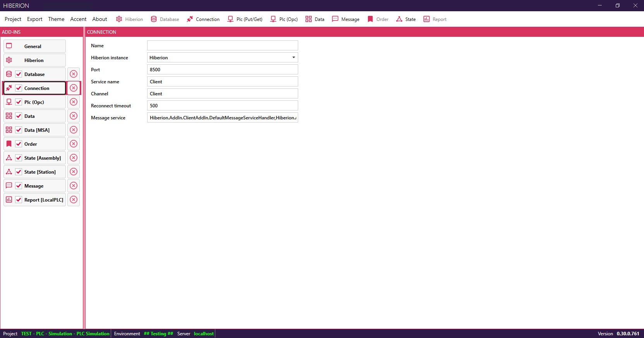Open the Project menu
Viewport: 644px width, 338px height.
click(13, 19)
